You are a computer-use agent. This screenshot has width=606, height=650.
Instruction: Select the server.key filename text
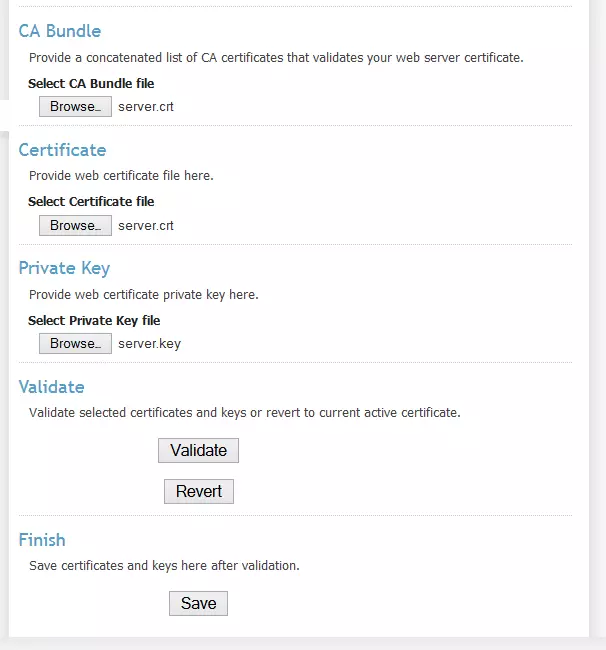tap(149, 344)
